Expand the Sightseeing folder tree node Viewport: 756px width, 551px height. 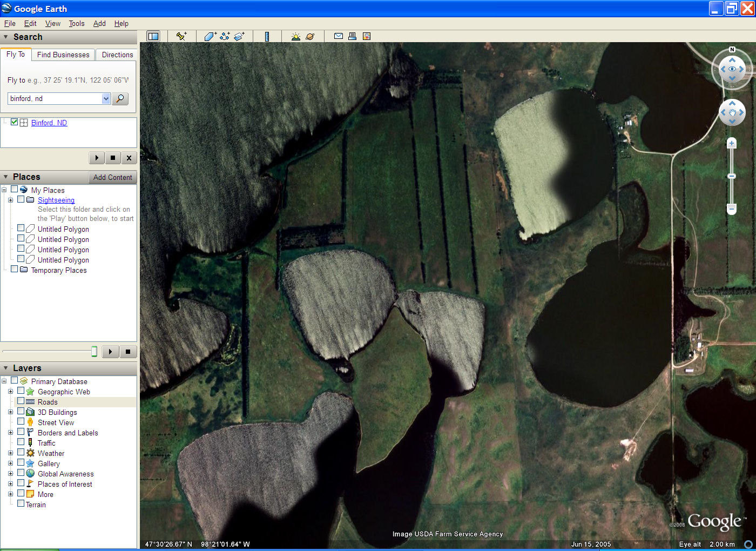(10, 200)
